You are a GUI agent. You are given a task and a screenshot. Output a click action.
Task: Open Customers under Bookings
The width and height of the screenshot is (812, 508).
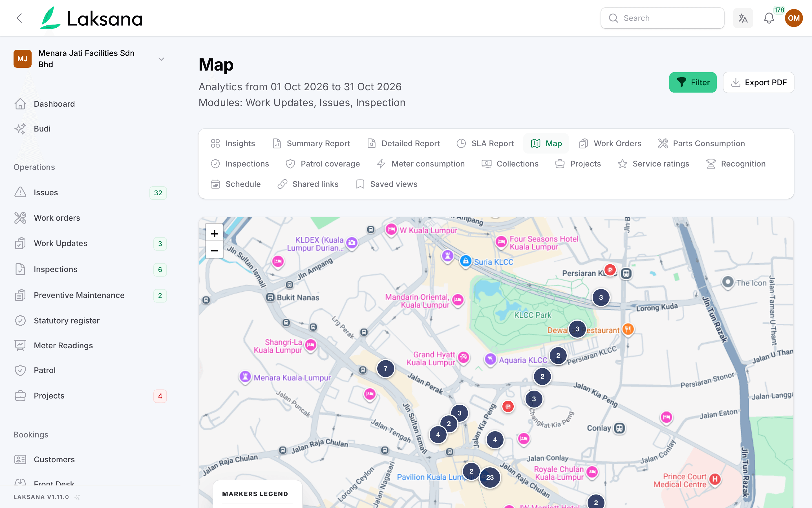click(x=90, y=459)
